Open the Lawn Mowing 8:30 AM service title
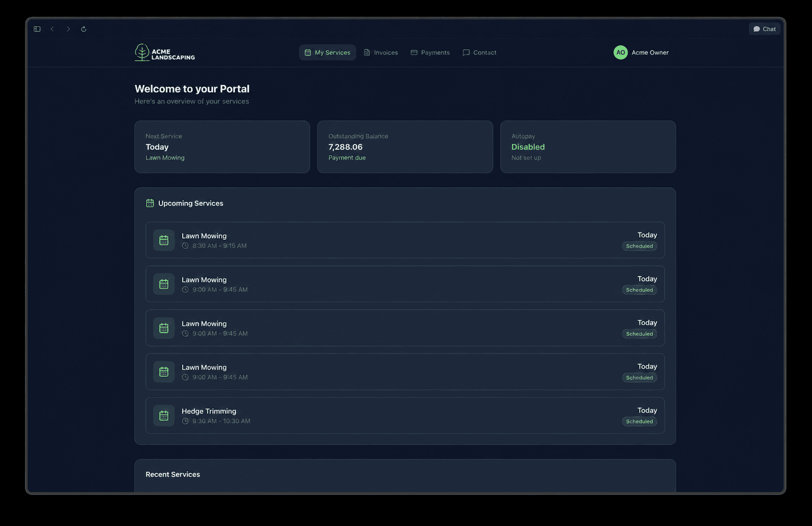Viewport: 812px width, 526px height. 204,236
